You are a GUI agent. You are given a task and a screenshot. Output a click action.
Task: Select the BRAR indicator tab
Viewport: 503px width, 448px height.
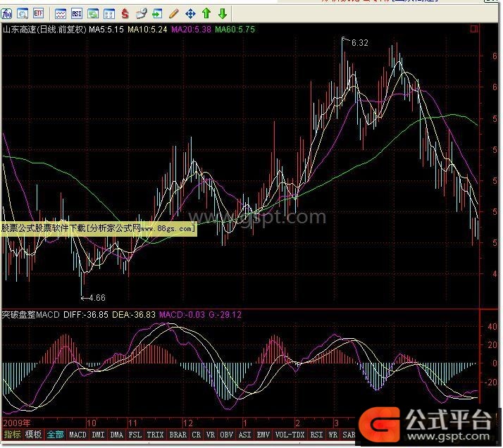click(x=178, y=435)
